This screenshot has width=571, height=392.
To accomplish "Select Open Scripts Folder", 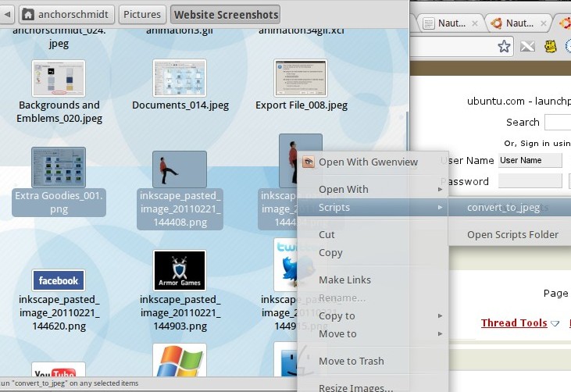I will point(510,235).
